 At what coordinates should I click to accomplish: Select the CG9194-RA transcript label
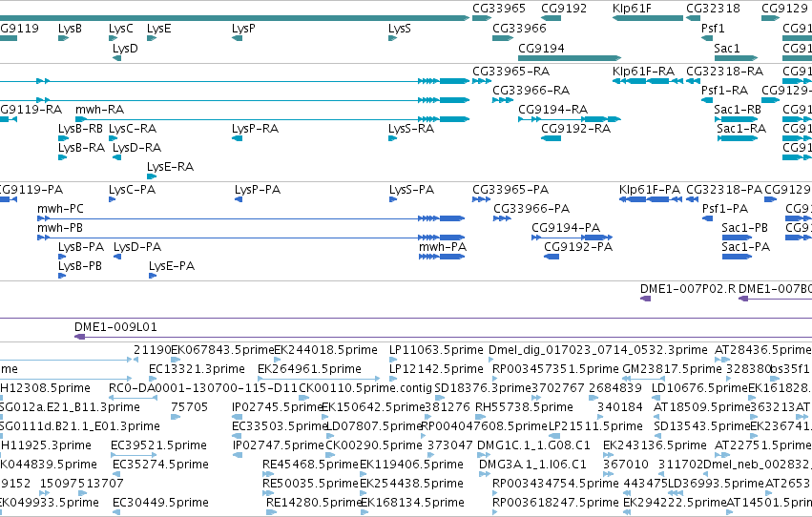(x=552, y=110)
